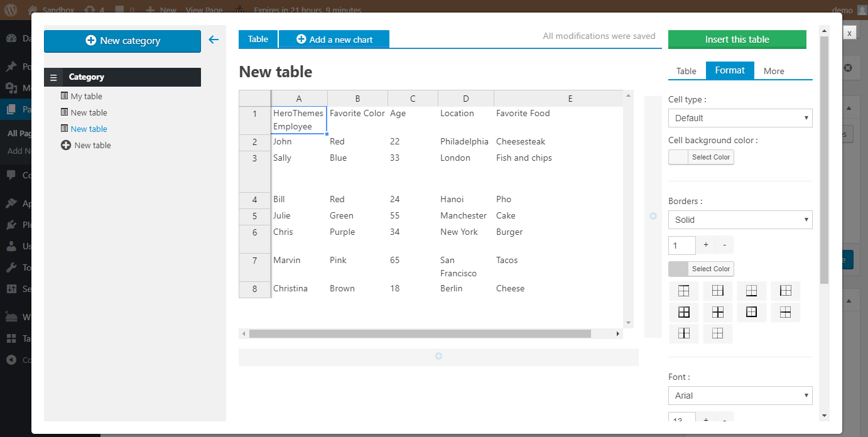Click the New category button
868x437 pixels.
(x=122, y=41)
